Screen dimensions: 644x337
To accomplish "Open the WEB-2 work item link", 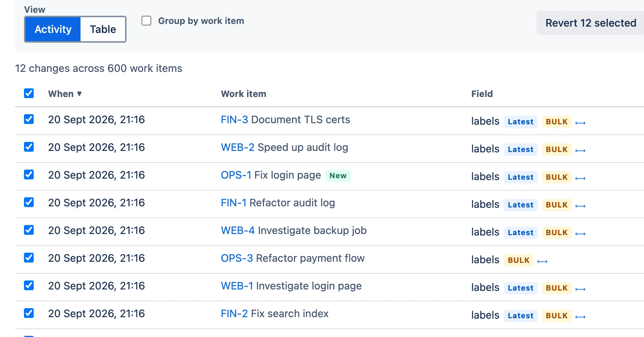I will [238, 147].
